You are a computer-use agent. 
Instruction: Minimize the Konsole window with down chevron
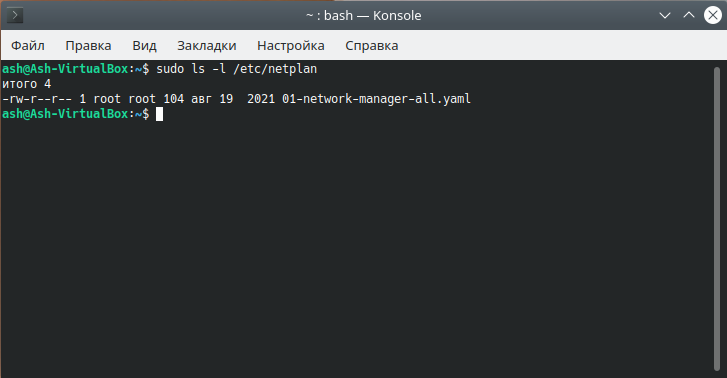665,15
